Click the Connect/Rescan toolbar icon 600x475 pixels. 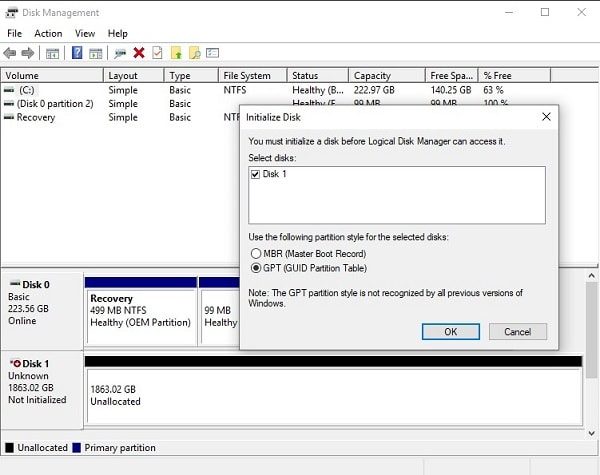[120, 53]
